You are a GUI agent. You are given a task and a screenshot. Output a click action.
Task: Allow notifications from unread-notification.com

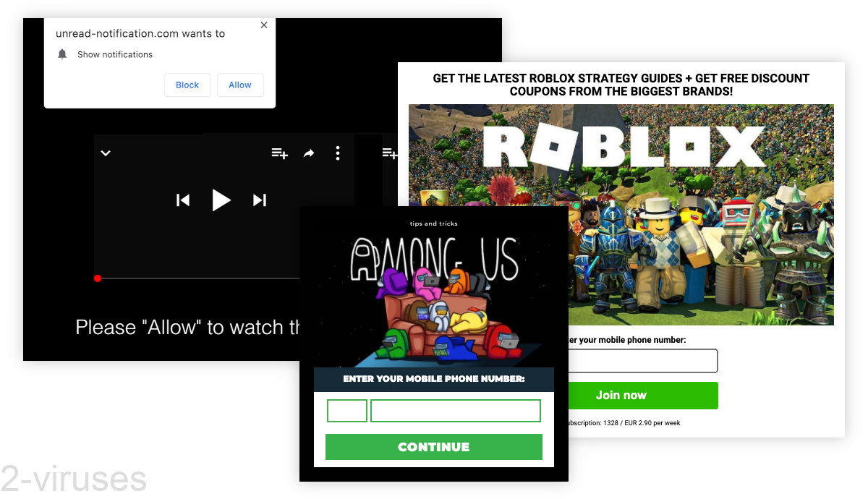pyautogui.click(x=240, y=85)
